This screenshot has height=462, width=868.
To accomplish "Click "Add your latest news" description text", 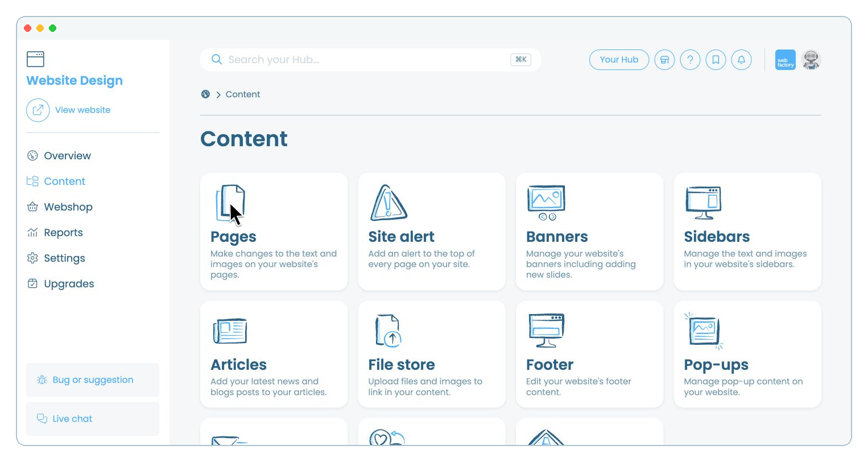I will pos(268,387).
